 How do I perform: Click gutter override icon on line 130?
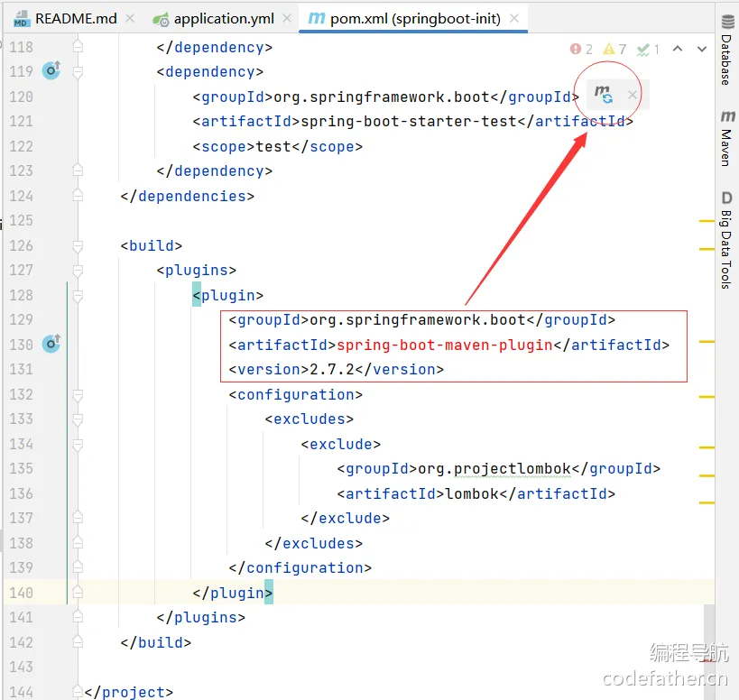[51, 344]
